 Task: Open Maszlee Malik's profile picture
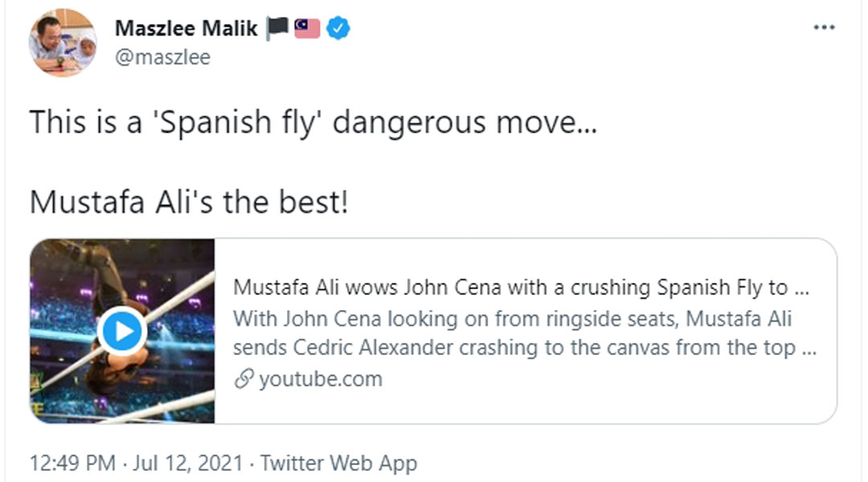pos(63,43)
